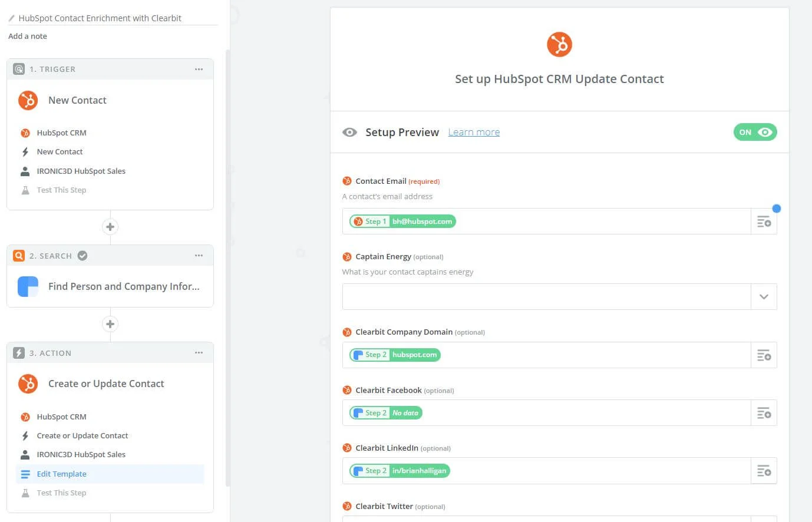Click the HubSpot icon beside Captain Energy label
This screenshot has height=522, width=812.
click(347, 257)
